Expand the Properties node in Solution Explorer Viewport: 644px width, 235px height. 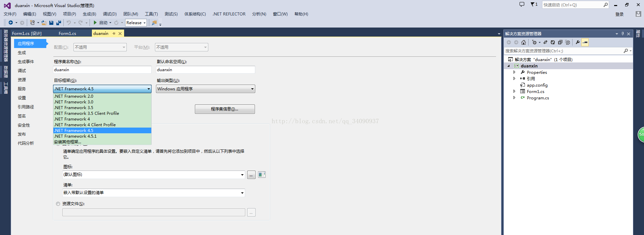coord(514,72)
